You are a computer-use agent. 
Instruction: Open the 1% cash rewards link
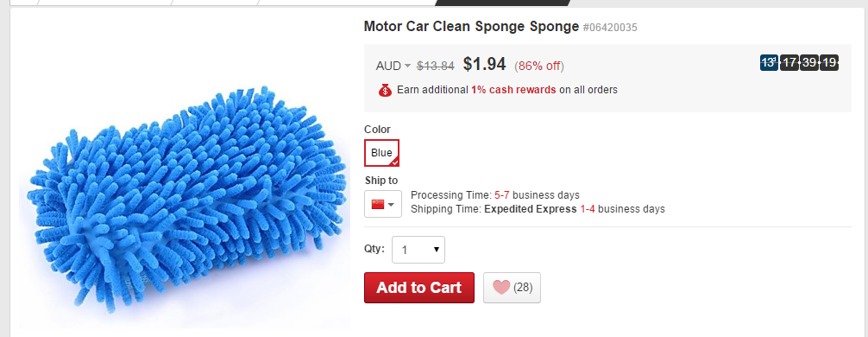click(513, 90)
